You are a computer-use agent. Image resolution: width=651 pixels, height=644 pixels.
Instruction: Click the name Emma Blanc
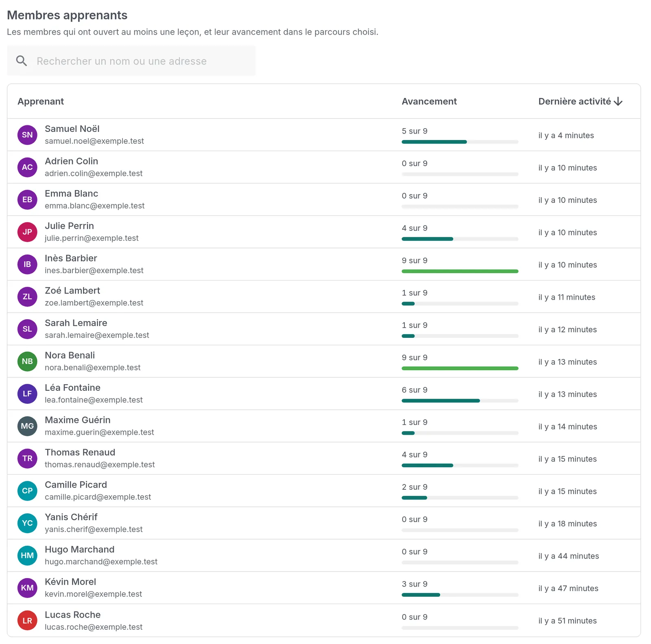(71, 194)
